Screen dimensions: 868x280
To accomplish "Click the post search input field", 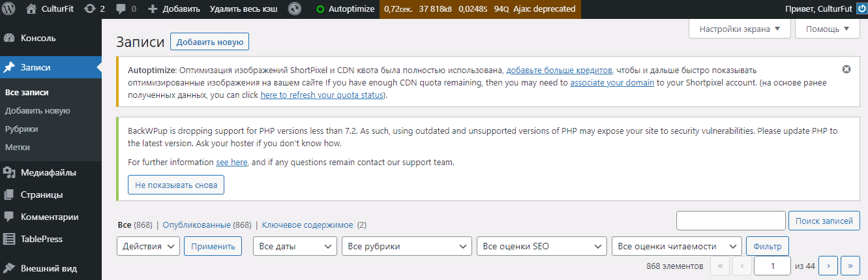I will (730, 221).
